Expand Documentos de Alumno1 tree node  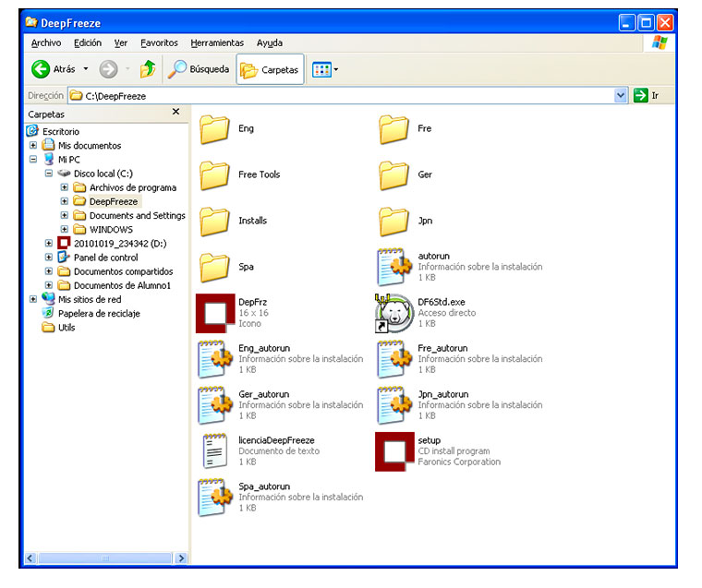(49, 285)
